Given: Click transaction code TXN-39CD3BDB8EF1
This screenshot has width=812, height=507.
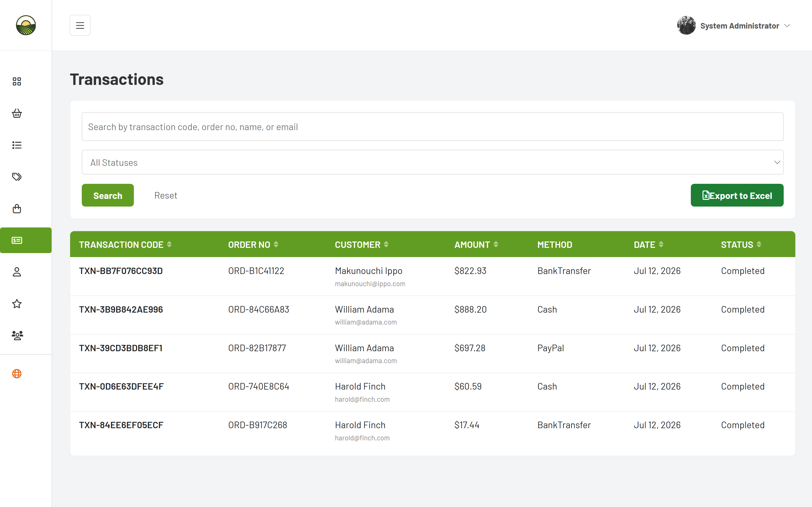Looking at the screenshot, I should (121, 348).
